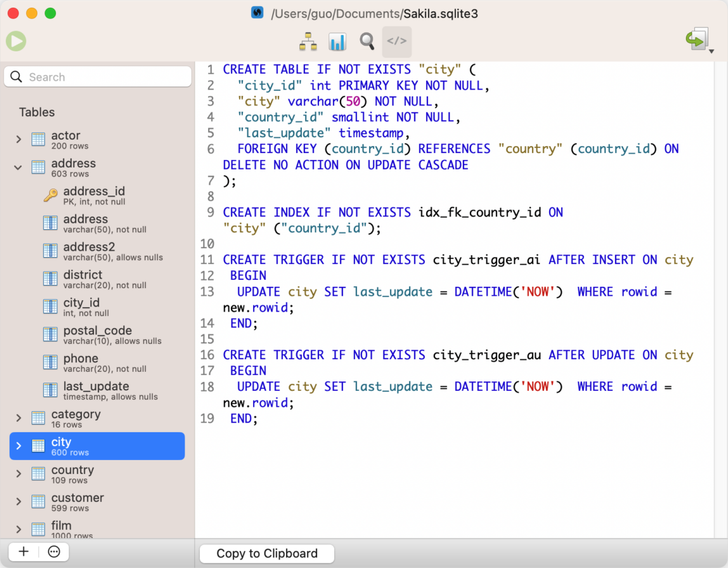Select the category table row
Screen dimensions: 728x568
click(97, 418)
